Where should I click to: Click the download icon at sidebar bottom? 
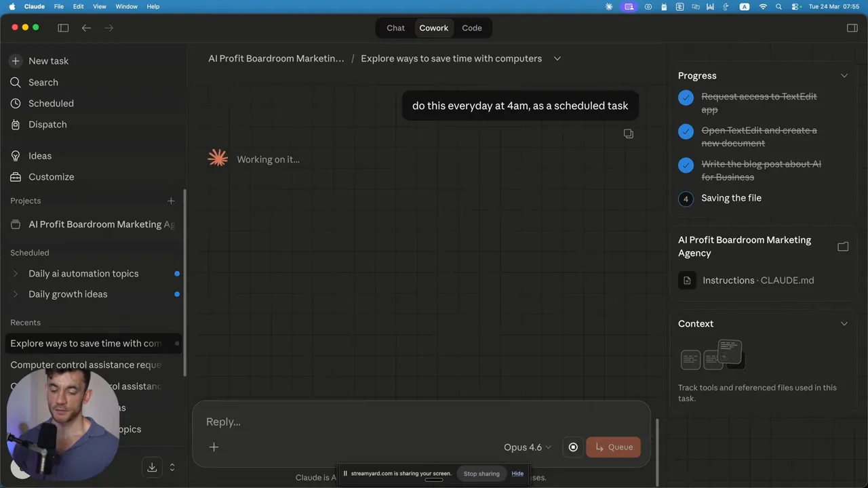click(x=152, y=467)
